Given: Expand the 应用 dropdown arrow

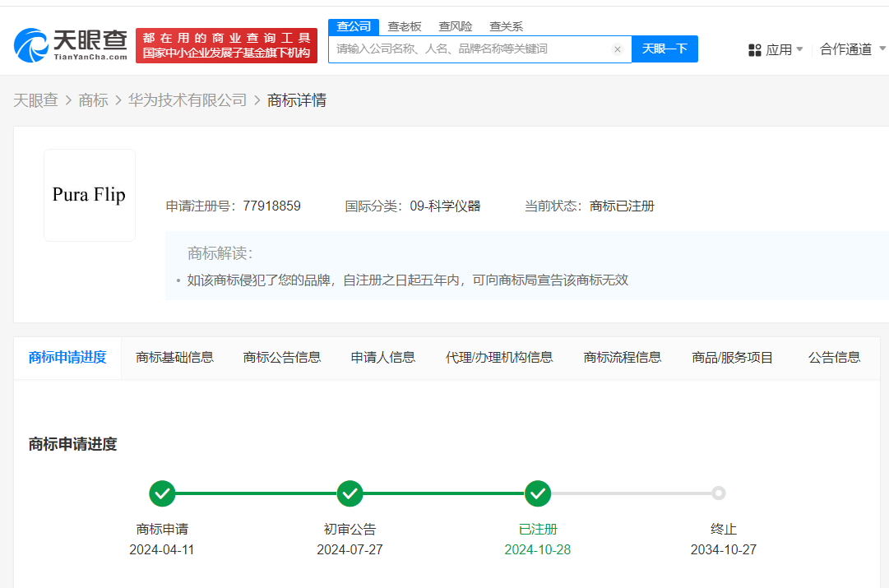Looking at the screenshot, I should click(800, 49).
